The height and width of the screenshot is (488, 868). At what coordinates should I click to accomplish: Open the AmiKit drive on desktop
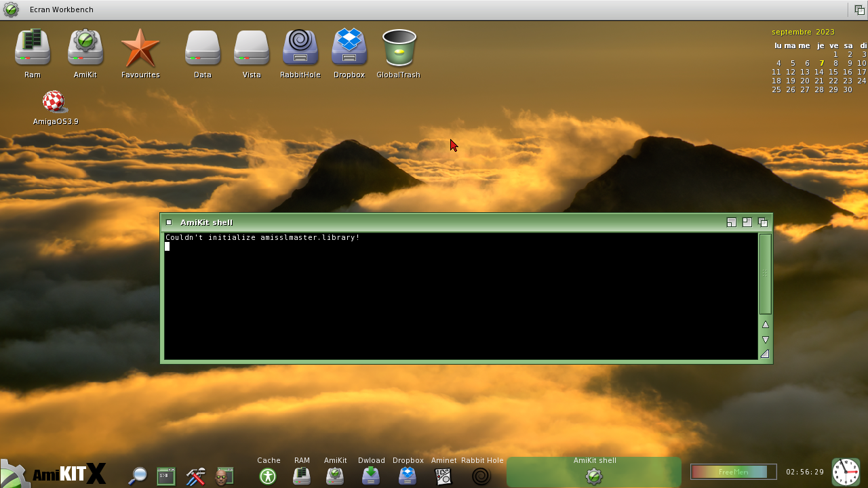click(85, 47)
